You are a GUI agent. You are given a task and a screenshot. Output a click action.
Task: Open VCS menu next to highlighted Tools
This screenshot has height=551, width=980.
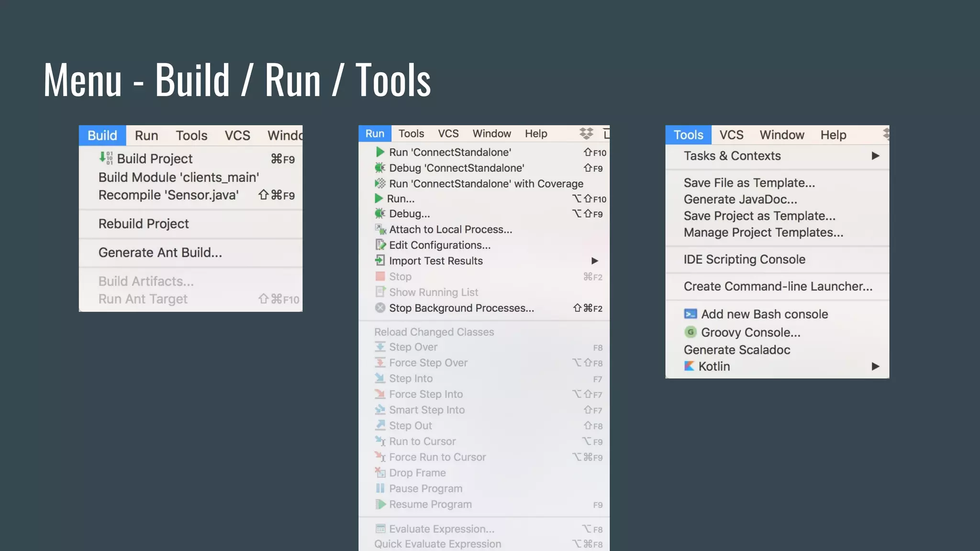tap(731, 135)
